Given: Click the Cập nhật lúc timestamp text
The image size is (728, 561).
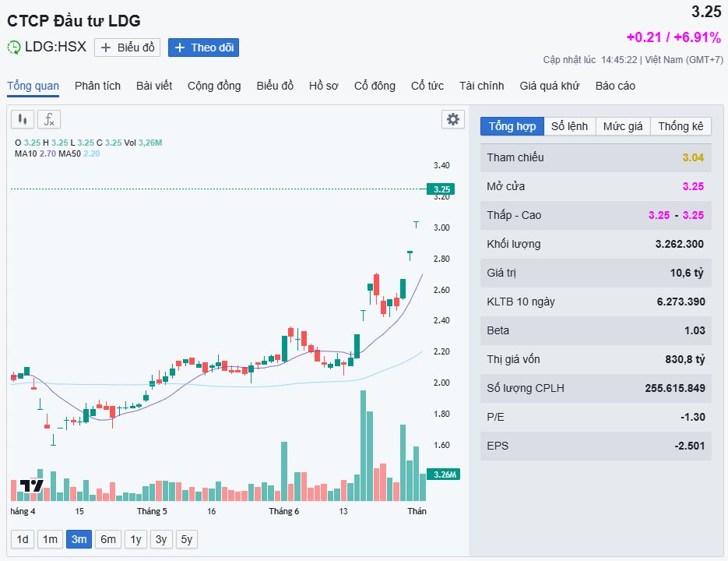Looking at the screenshot, I should click(633, 60).
